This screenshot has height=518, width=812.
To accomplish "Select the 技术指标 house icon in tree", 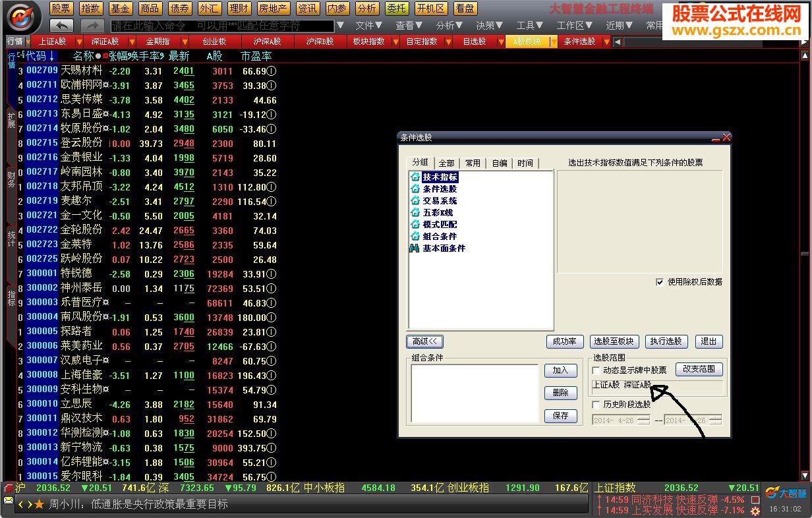I will tap(415, 177).
